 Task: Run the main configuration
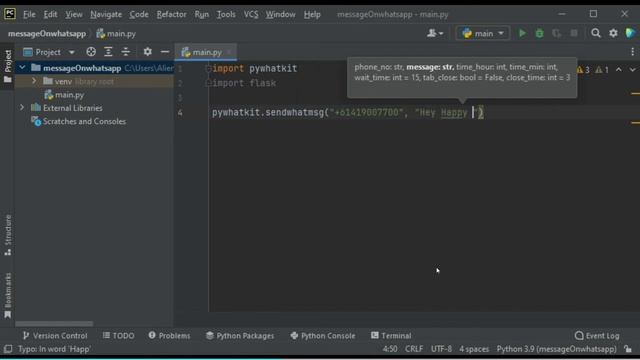click(x=522, y=33)
